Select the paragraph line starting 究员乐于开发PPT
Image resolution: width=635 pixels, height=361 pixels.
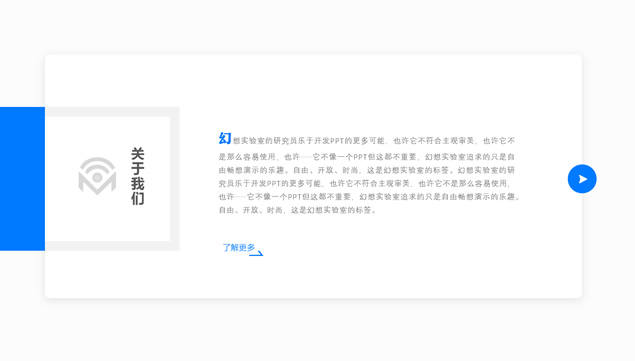364,184
